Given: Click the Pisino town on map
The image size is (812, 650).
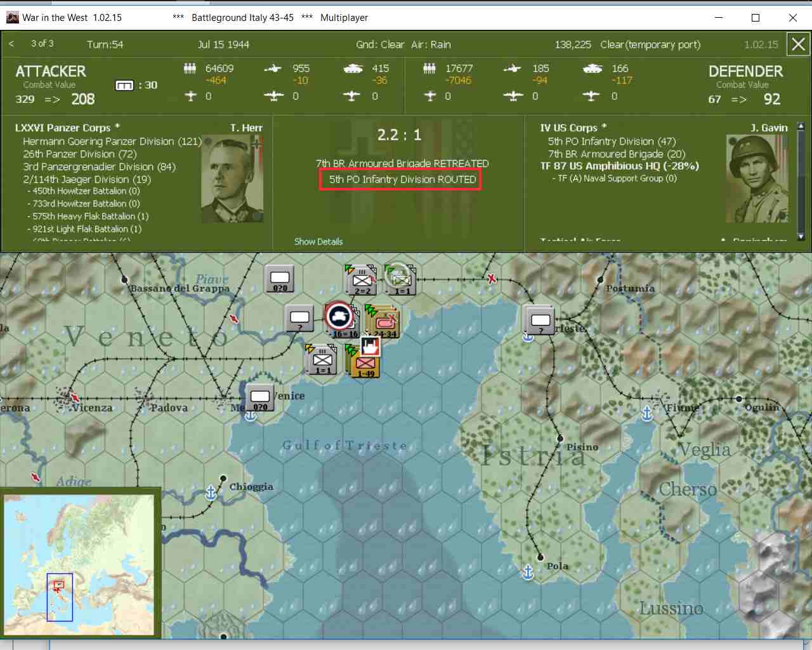Looking at the screenshot, I should (561, 439).
